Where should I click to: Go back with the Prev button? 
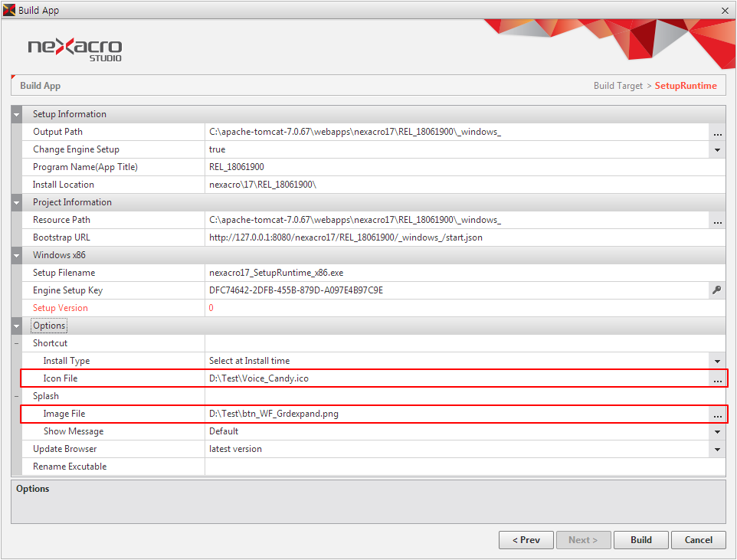pyautogui.click(x=526, y=540)
